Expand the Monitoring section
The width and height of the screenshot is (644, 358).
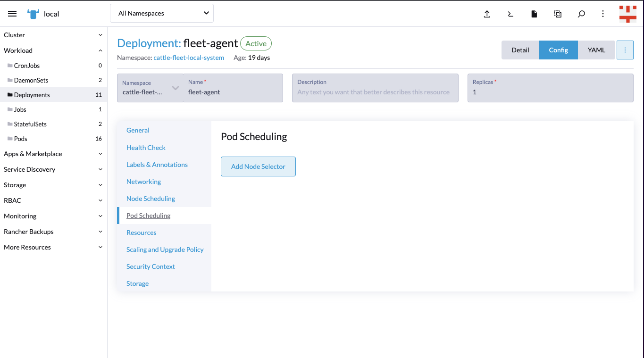(53, 216)
